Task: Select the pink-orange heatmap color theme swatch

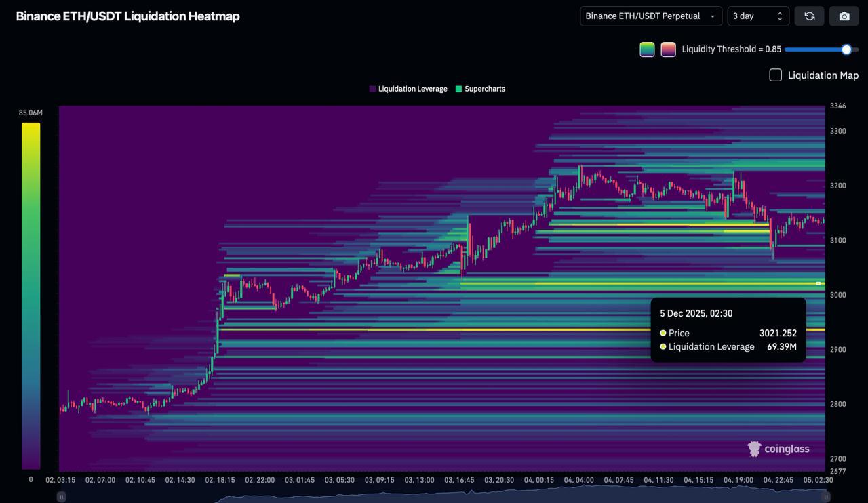Action: coord(668,49)
